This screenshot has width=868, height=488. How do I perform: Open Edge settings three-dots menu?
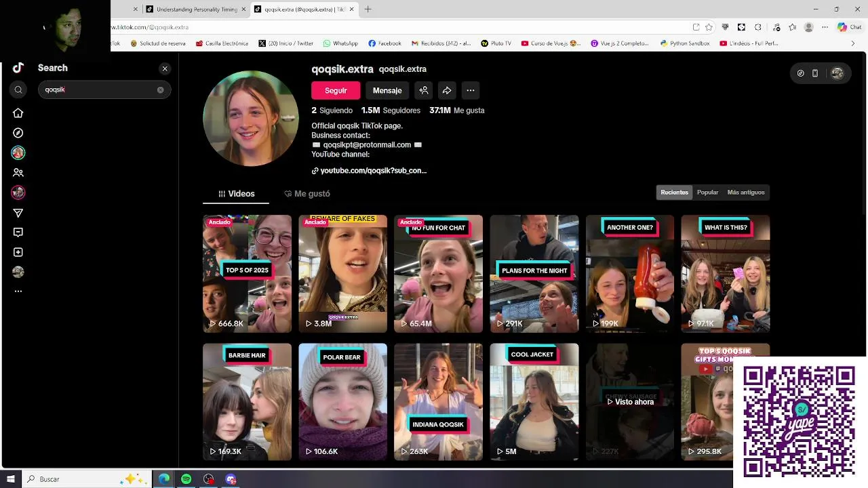point(825,27)
